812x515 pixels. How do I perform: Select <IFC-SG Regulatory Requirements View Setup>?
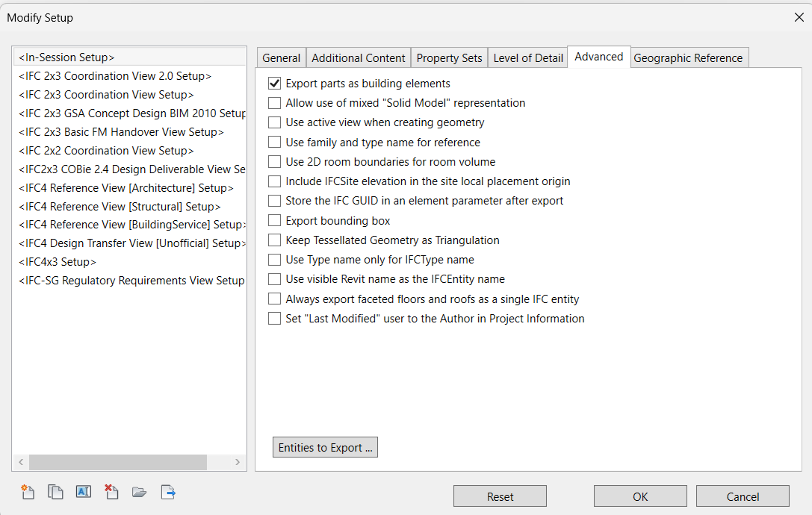(x=129, y=281)
